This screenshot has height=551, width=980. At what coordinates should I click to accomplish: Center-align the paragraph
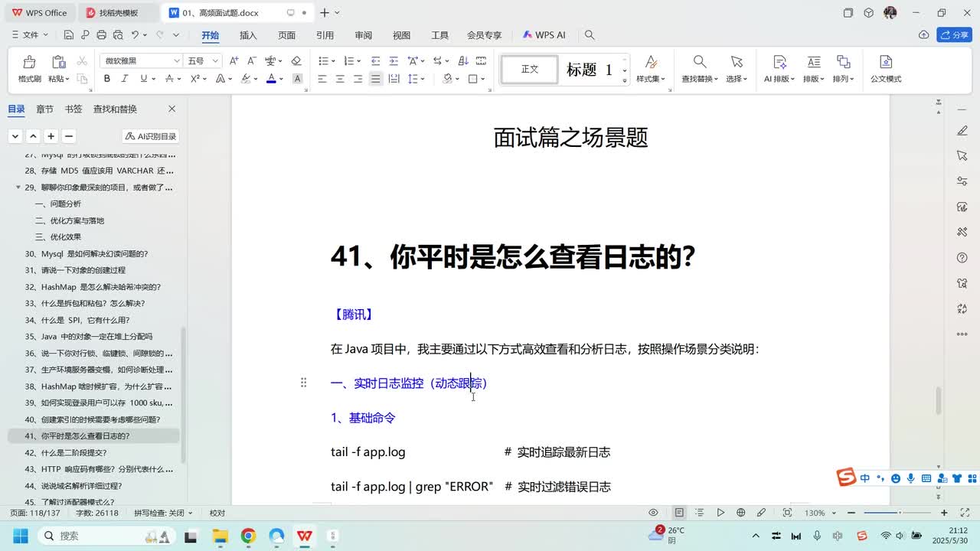point(340,79)
